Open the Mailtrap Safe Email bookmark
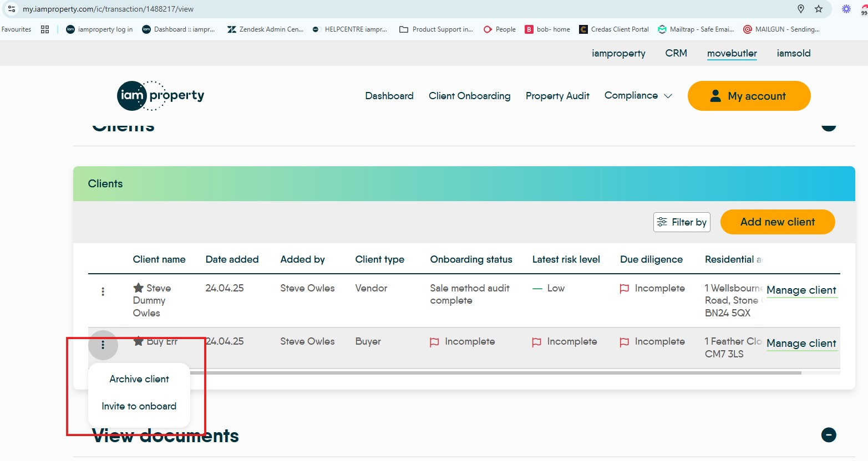 pos(696,29)
